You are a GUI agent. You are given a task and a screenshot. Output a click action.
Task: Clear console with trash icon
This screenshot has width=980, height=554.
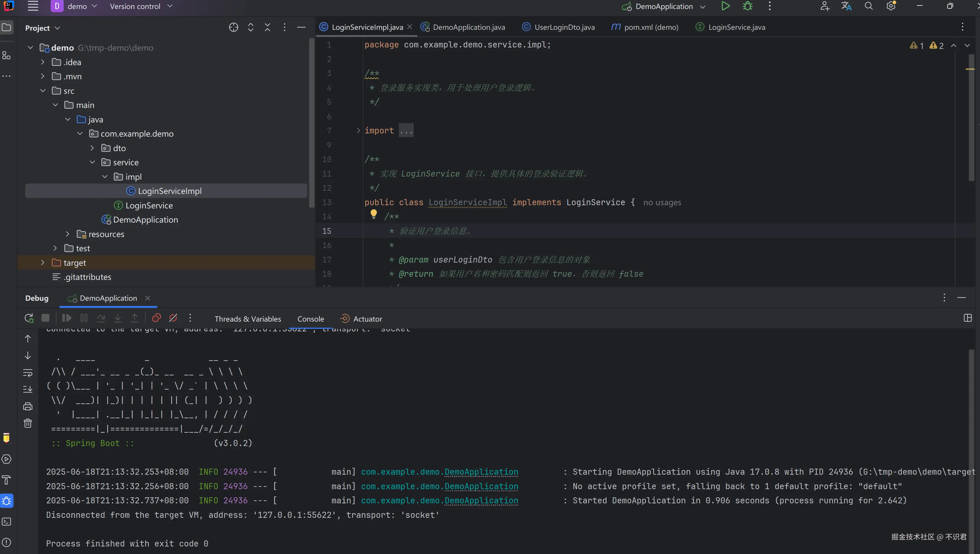coord(28,423)
